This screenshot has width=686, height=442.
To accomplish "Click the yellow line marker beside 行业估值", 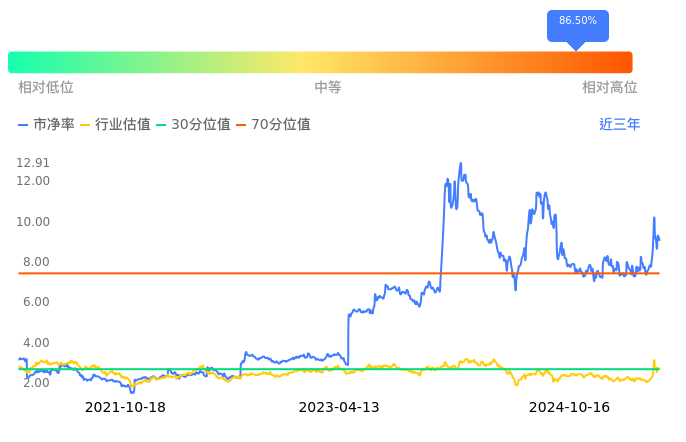I will click(85, 125).
